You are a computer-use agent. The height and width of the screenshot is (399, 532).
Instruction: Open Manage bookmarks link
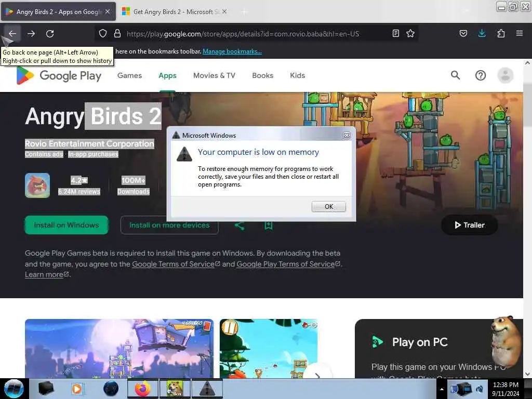pos(232,51)
